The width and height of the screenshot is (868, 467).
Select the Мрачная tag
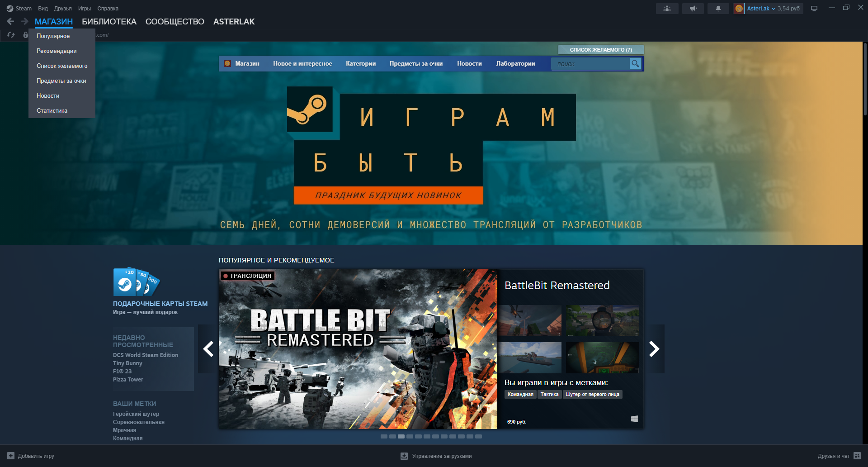pos(124,430)
